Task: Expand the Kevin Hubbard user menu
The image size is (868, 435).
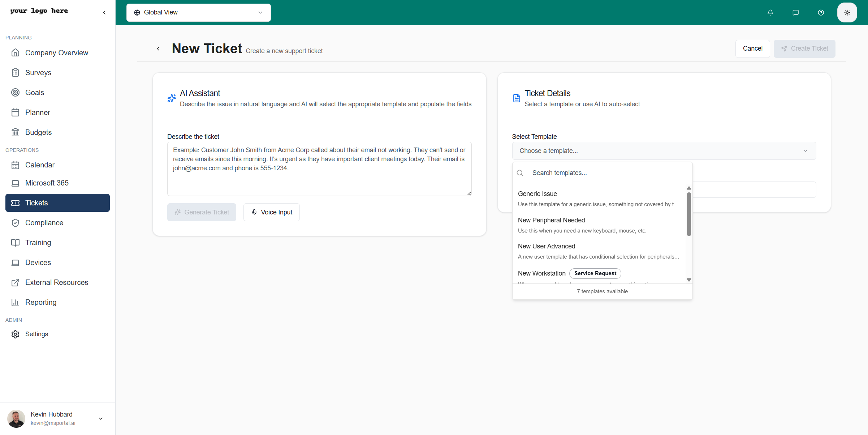Action: (101, 418)
